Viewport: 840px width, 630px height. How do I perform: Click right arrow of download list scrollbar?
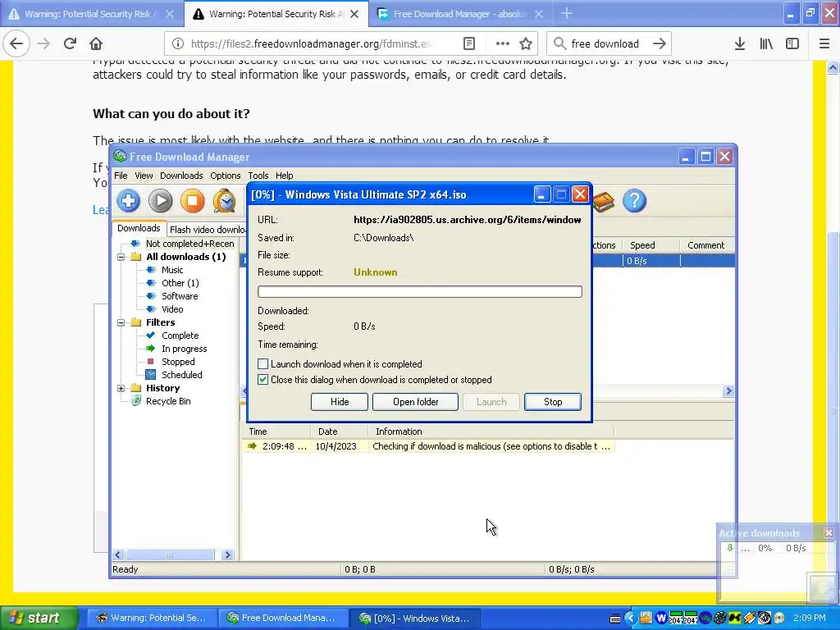(x=728, y=391)
